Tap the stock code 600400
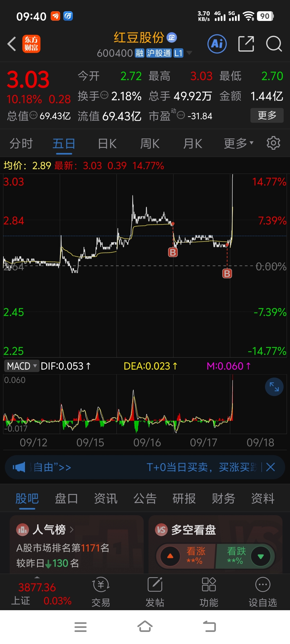 pos(115,53)
